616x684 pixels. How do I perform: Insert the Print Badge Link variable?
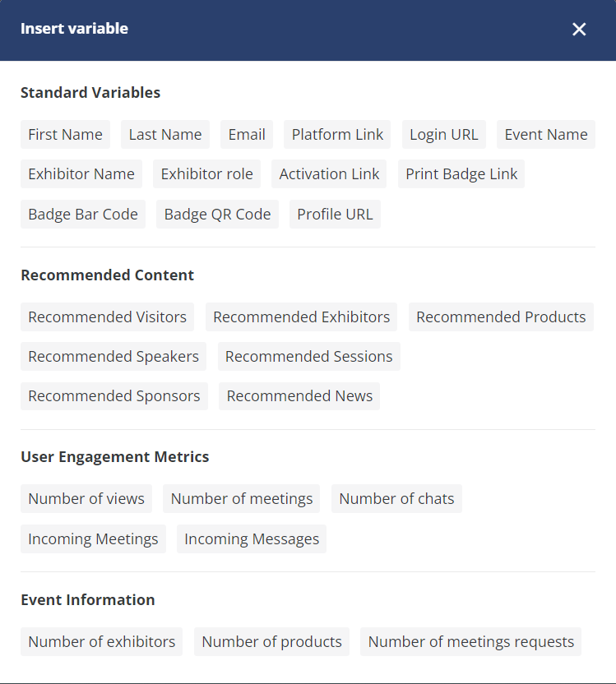coord(461,174)
